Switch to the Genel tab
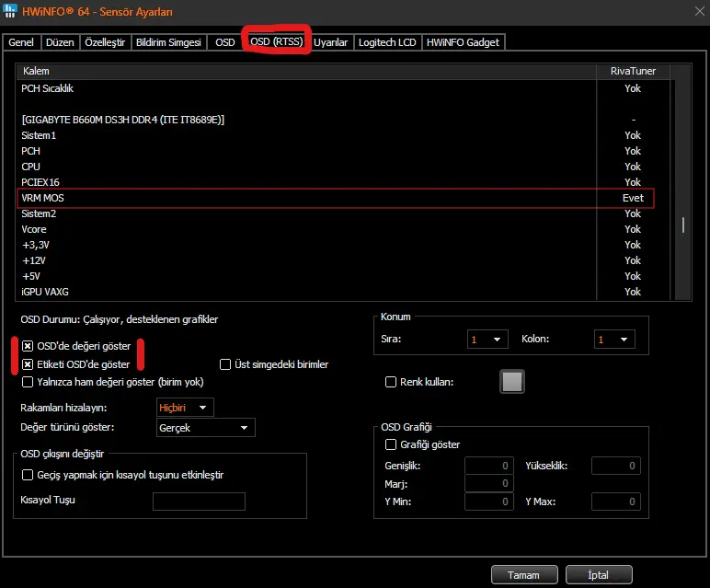Viewport: 710px width, 588px height. pos(21,42)
